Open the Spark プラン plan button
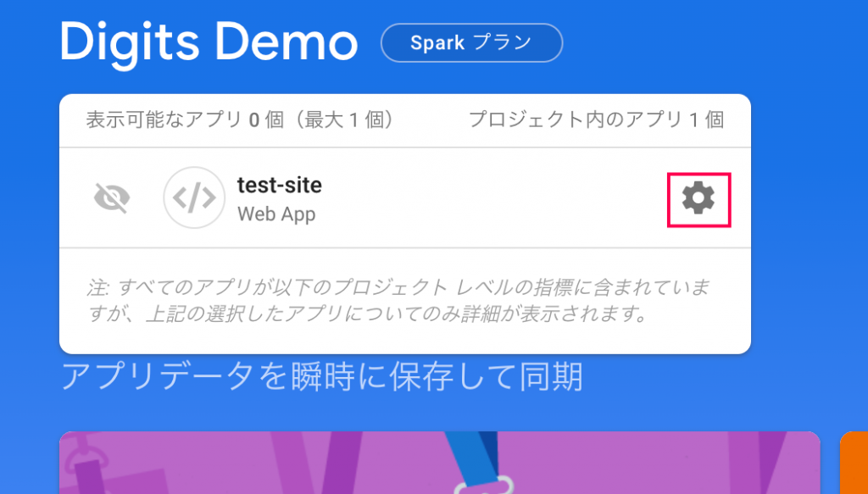The height and width of the screenshot is (494, 868). (471, 42)
